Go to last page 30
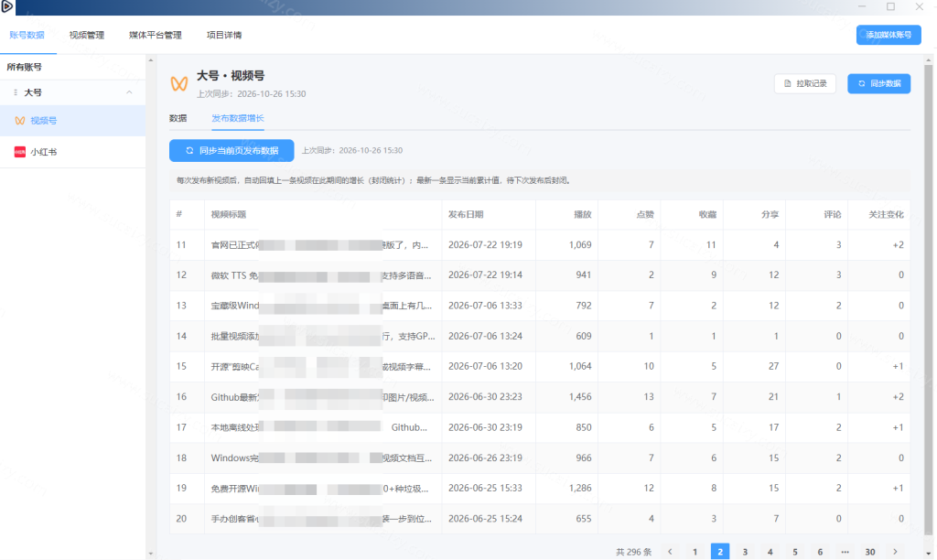 click(870, 552)
